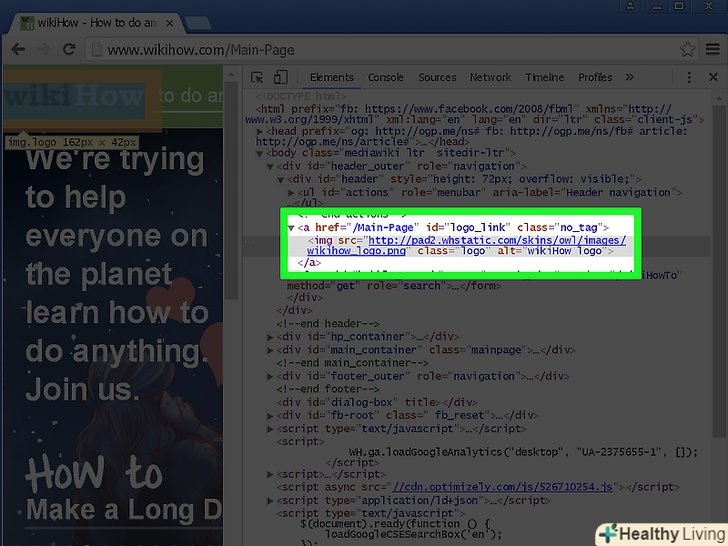Collapse the body mediawiki element

coord(260,153)
